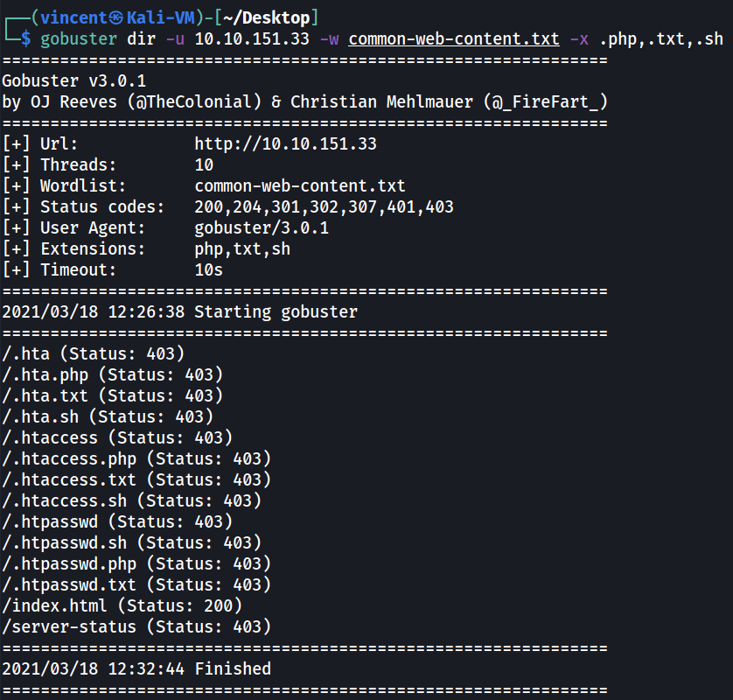This screenshot has height=700, width=733.
Task: Click the Status codes list
Action: point(324,207)
